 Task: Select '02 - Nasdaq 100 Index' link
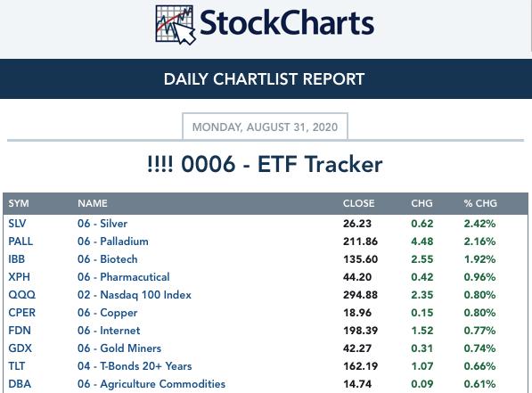(x=135, y=295)
